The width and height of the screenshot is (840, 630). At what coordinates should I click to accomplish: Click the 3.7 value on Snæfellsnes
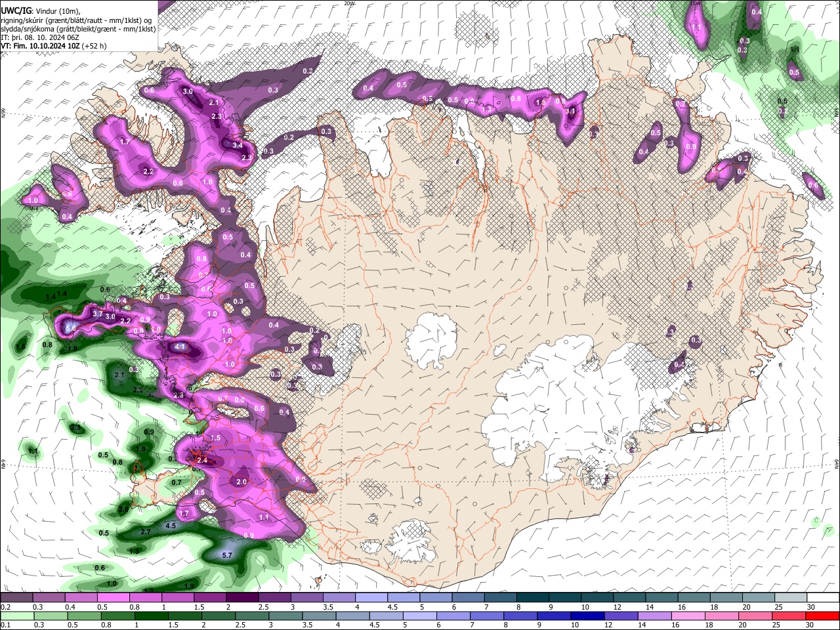(x=97, y=314)
